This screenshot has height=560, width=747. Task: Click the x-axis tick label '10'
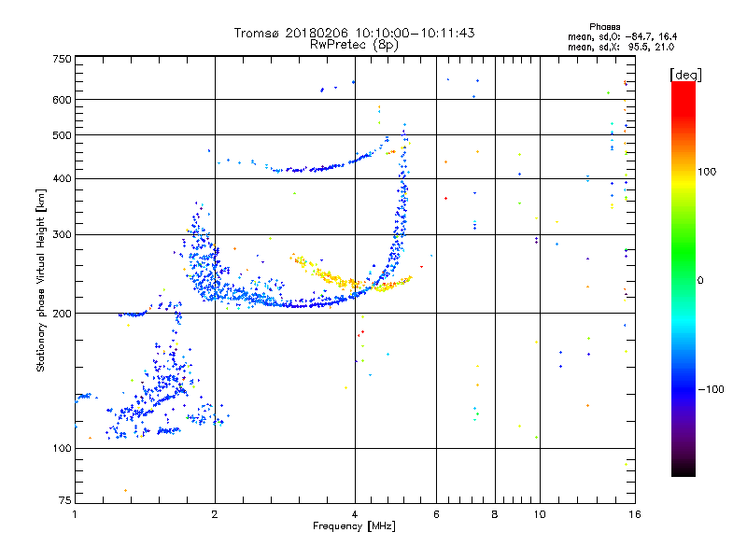tap(540, 514)
